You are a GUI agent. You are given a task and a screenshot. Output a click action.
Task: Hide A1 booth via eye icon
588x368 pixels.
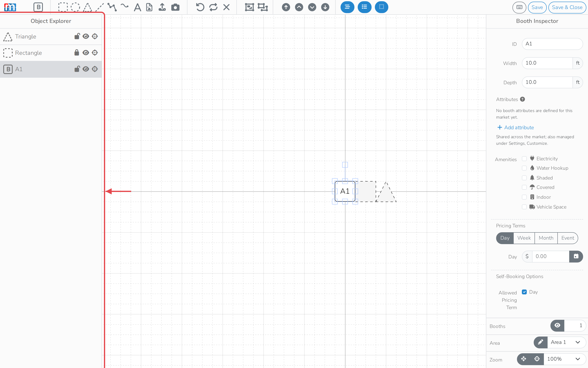pos(86,69)
